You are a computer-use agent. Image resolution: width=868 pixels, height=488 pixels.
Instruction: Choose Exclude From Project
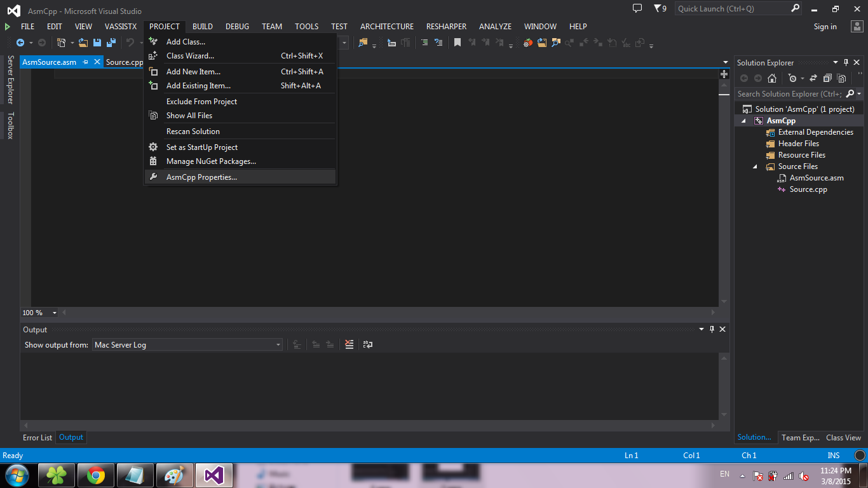point(240,102)
